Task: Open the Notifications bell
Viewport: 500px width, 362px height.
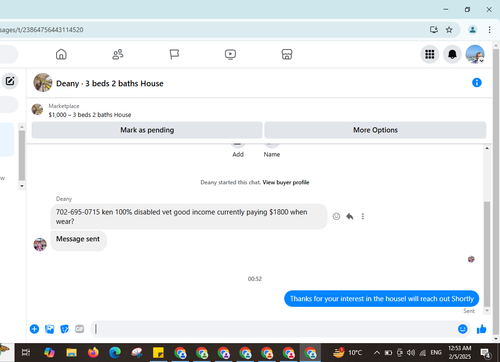Action: pos(452,54)
